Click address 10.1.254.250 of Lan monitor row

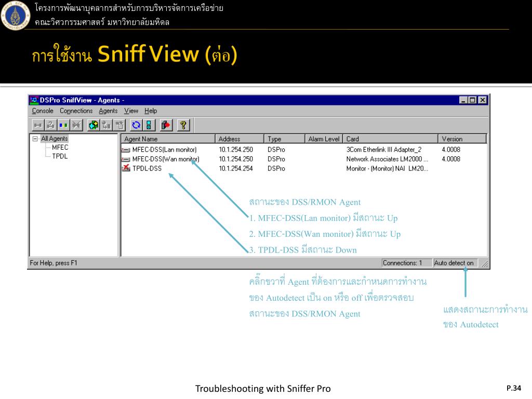point(236,150)
